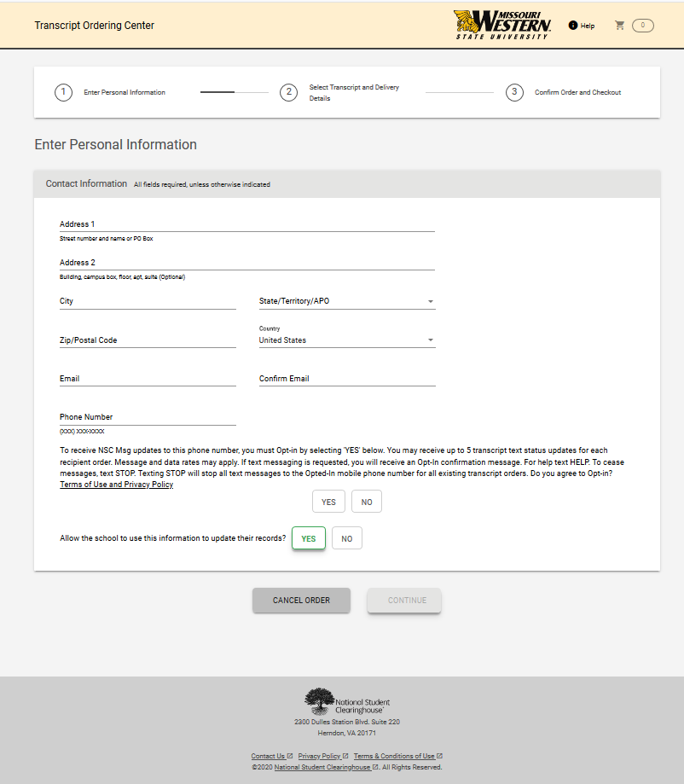Open the Privacy Policy footer link
The image size is (684, 784).
[323, 756]
